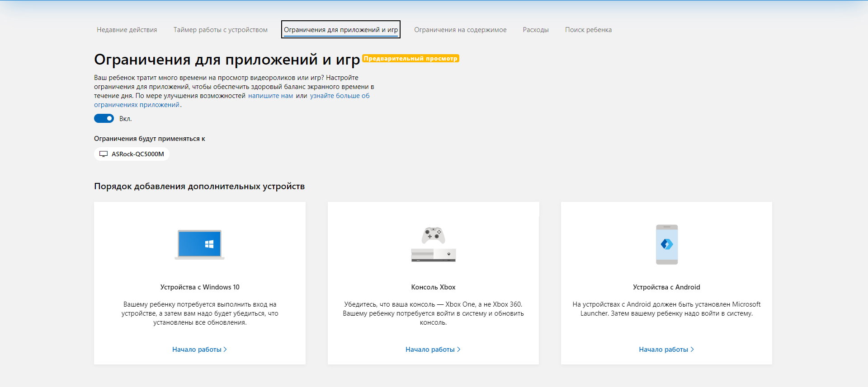This screenshot has width=868, height=387.
Task: Open Начало работы under Консоль Xbox
Action: [433, 350]
